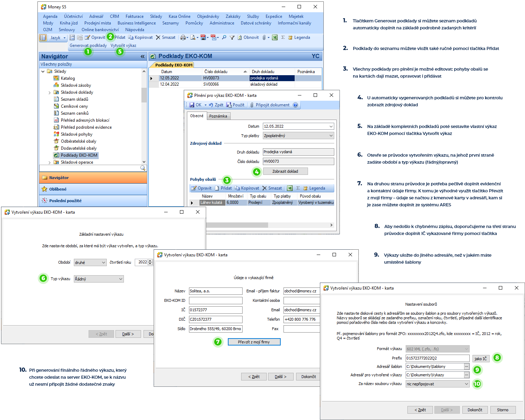
Task: Open the Oblíbené section in Navigátor
Action: pos(93,189)
